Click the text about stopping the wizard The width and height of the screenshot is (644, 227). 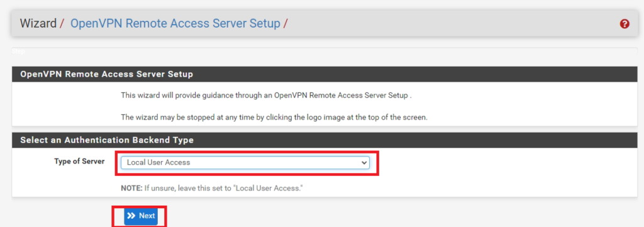(x=274, y=117)
